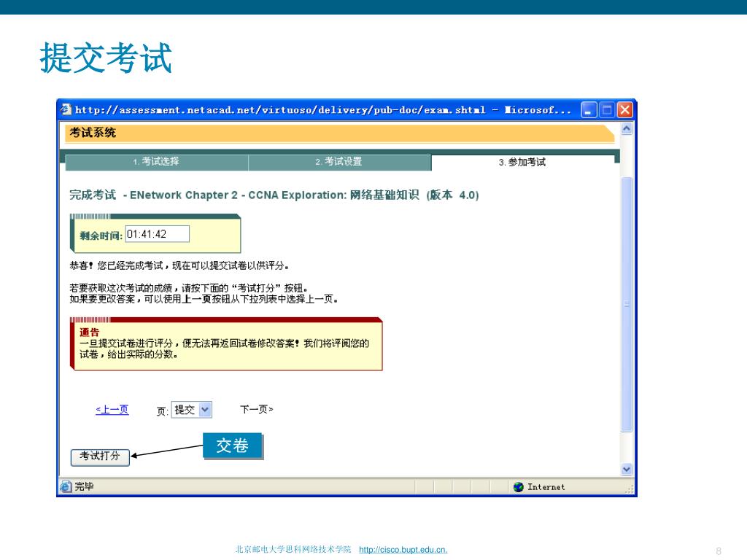This screenshot has height=560, width=747.
Task: Close the exam browser window
Action: pyautogui.click(x=625, y=110)
